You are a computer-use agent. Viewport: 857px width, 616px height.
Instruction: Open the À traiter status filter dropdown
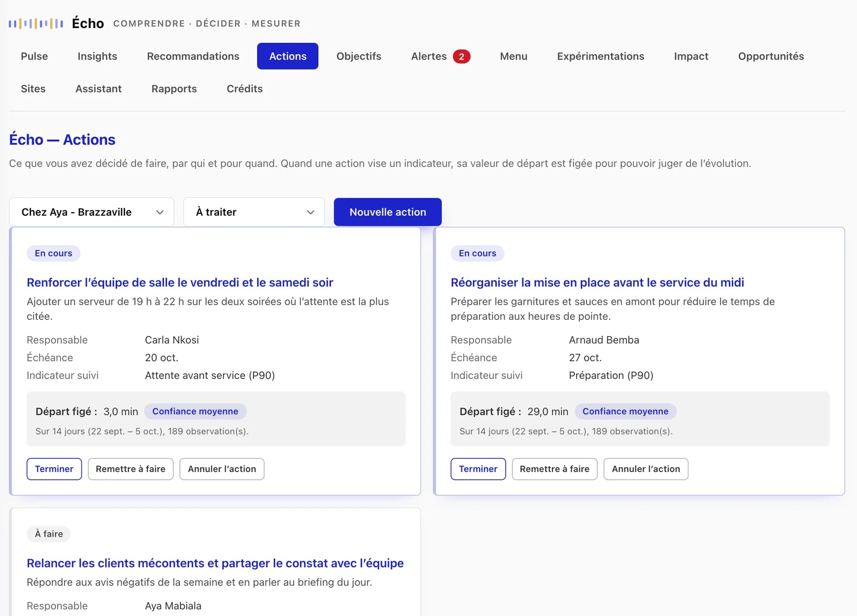[x=254, y=212]
